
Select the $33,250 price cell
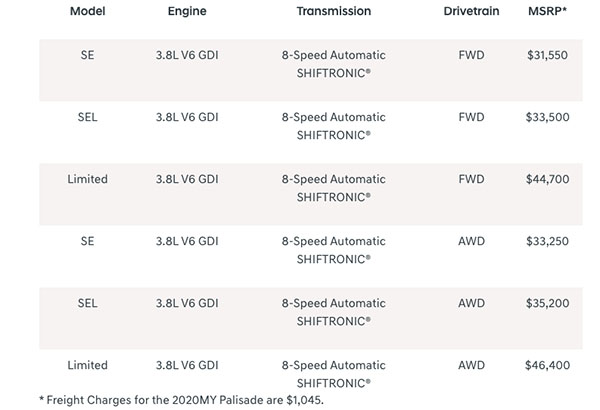tap(547, 241)
